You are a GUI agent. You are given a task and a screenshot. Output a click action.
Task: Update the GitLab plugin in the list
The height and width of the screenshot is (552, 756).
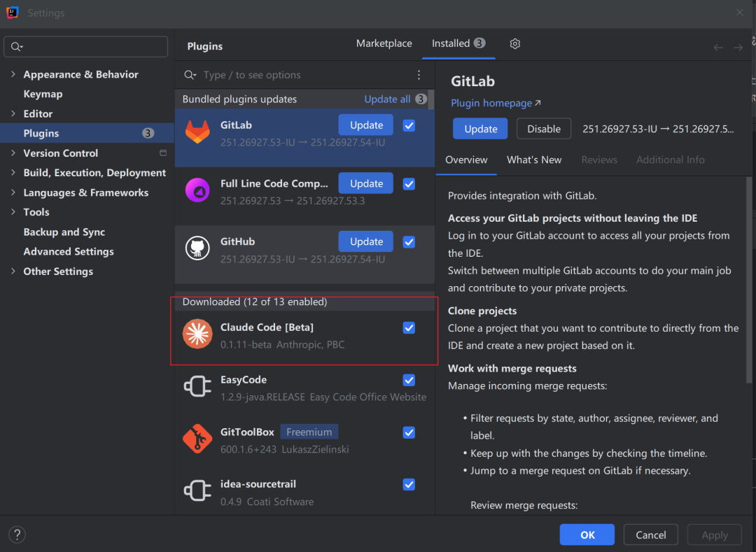click(x=366, y=125)
